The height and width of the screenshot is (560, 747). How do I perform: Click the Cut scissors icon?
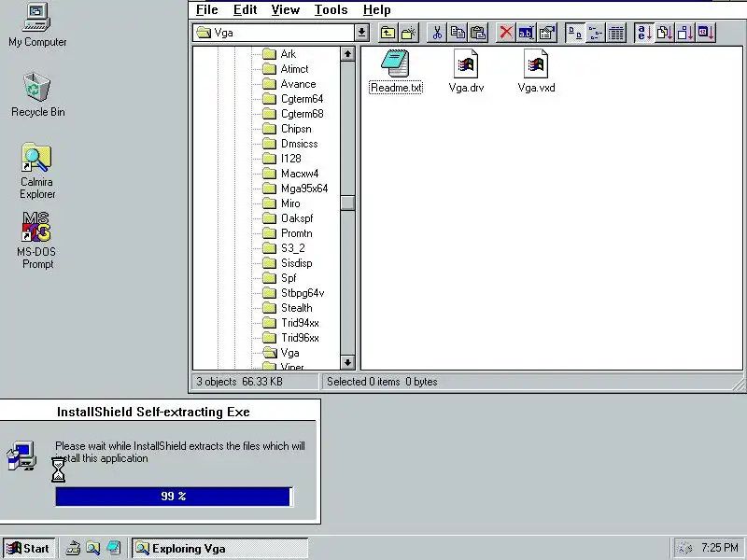437,33
